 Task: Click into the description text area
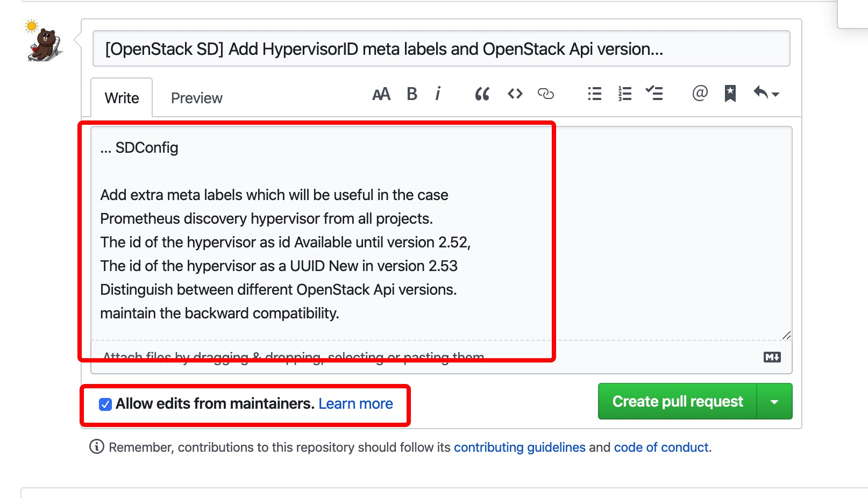coord(441,233)
